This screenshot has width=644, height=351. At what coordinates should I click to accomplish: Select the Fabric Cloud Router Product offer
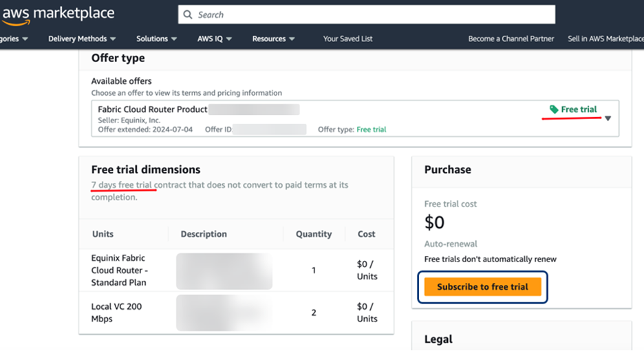pyautogui.click(x=153, y=109)
